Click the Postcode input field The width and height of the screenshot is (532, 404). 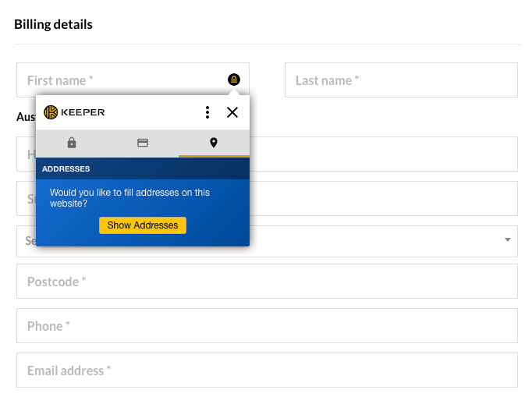point(267,282)
